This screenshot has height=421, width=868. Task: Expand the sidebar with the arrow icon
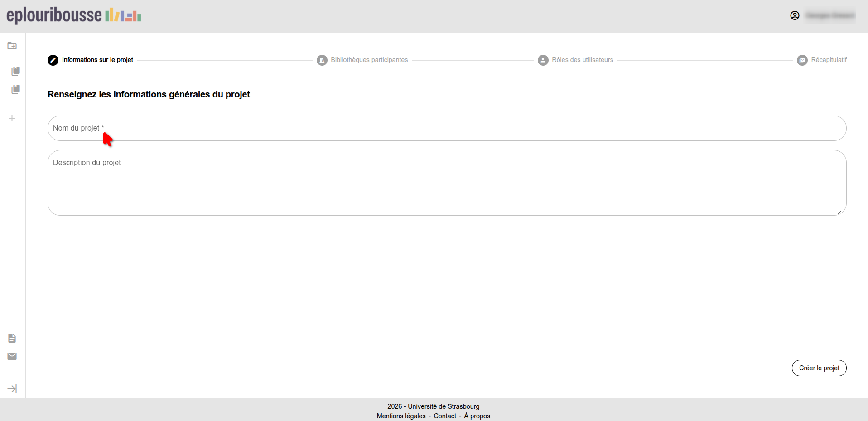tap(12, 389)
